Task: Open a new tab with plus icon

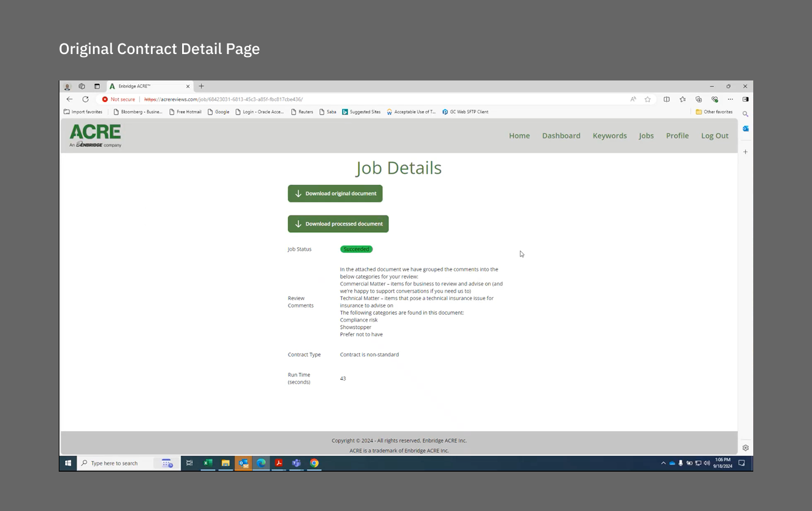Action: (202, 86)
